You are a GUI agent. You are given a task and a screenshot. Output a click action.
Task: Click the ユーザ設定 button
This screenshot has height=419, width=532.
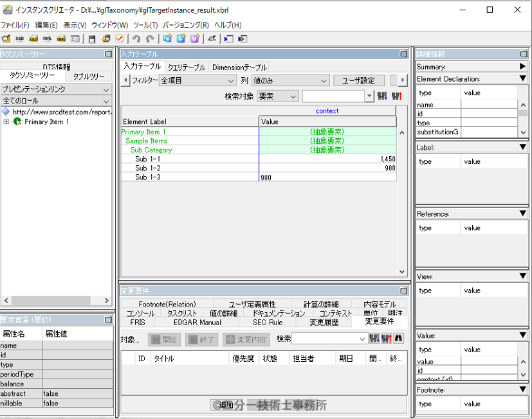(x=358, y=81)
